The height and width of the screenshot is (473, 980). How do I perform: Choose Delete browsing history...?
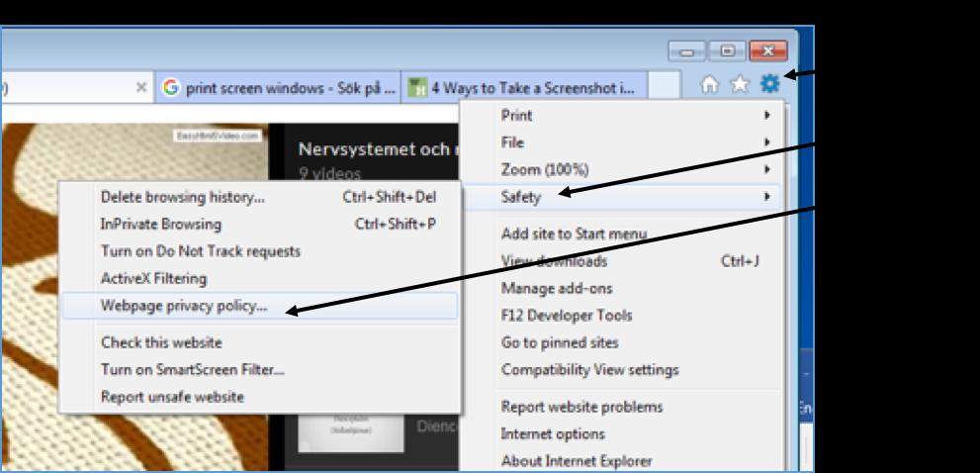tap(260, 197)
